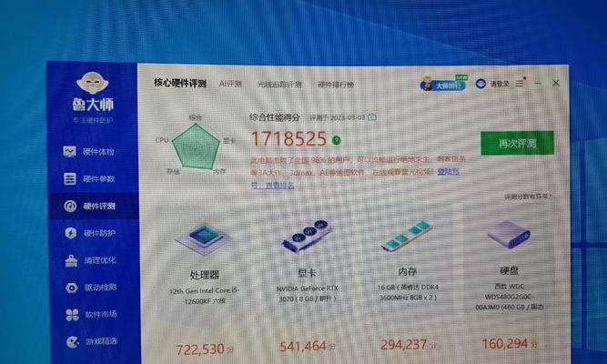Click the 硬盘 disk drive icon
This screenshot has width=607, height=364.
(x=509, y=234)
